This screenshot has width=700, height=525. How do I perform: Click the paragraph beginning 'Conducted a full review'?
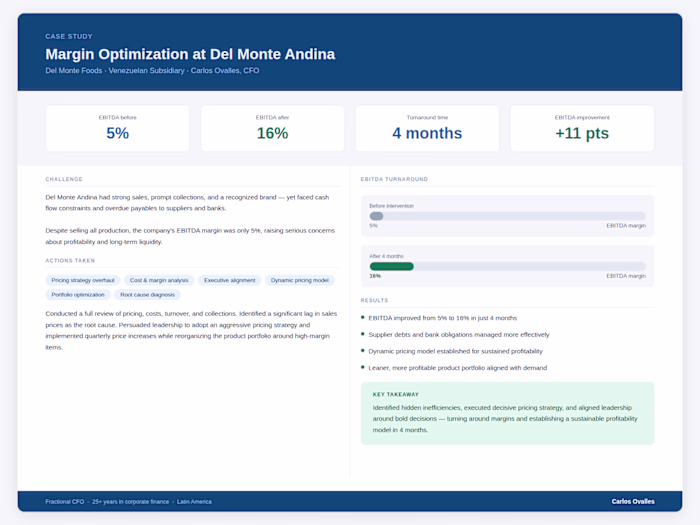(191, 330)
